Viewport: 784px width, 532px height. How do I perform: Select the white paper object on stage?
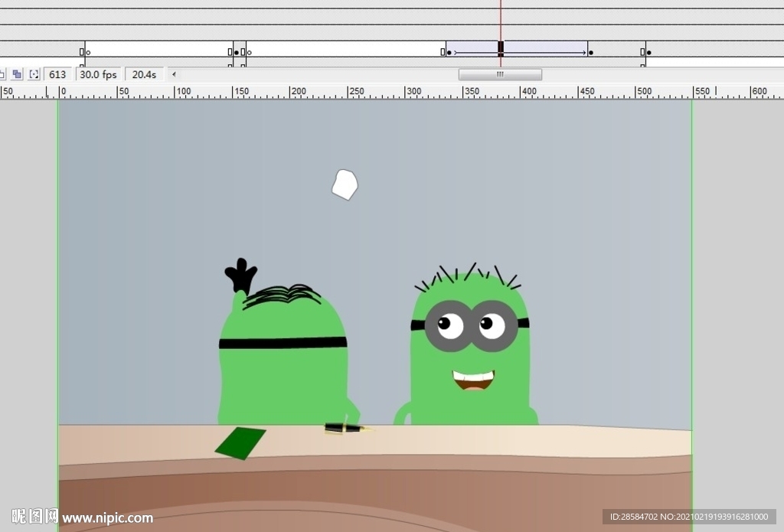click(345, 184)
